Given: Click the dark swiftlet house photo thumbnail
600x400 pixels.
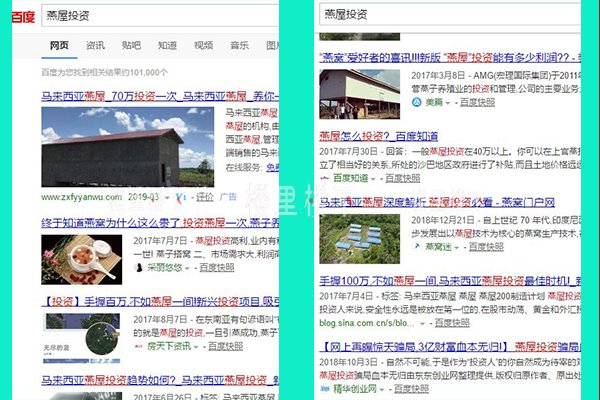Looking at the screenshot, I should click(x=127, y=147).
